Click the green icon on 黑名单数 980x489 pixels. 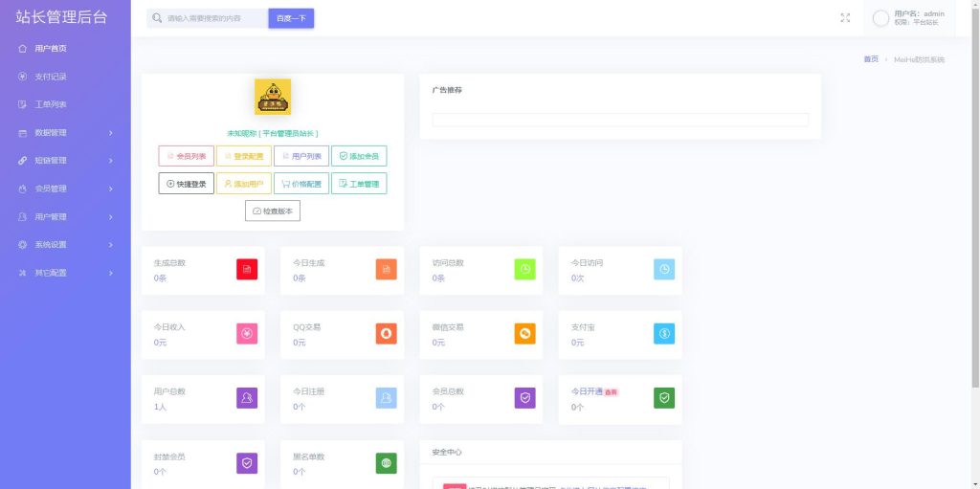pyautogui.click(x=387, y=463)
